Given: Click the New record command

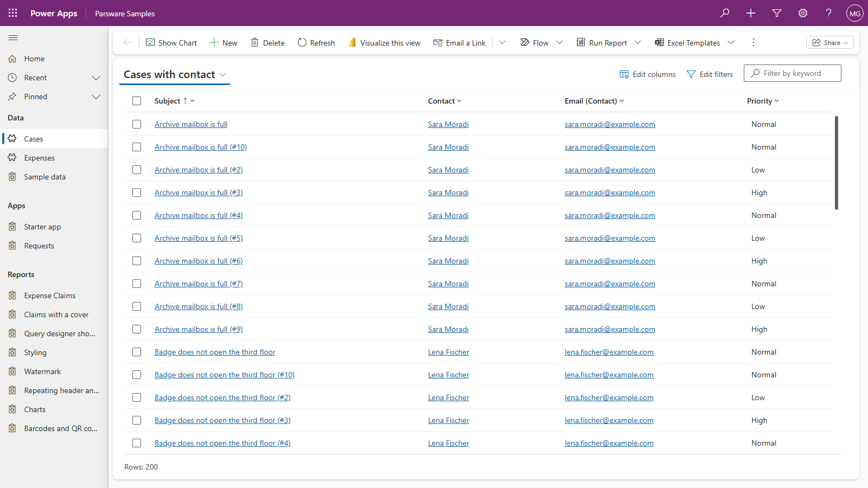Looking at the screenshot, I should [224, 42].
